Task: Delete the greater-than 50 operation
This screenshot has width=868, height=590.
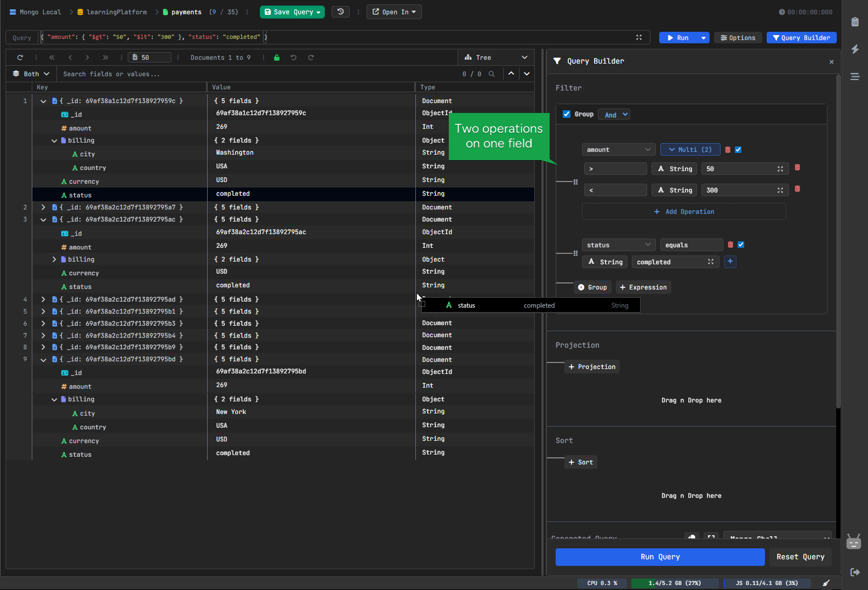Action: click(x=797, y=168)
